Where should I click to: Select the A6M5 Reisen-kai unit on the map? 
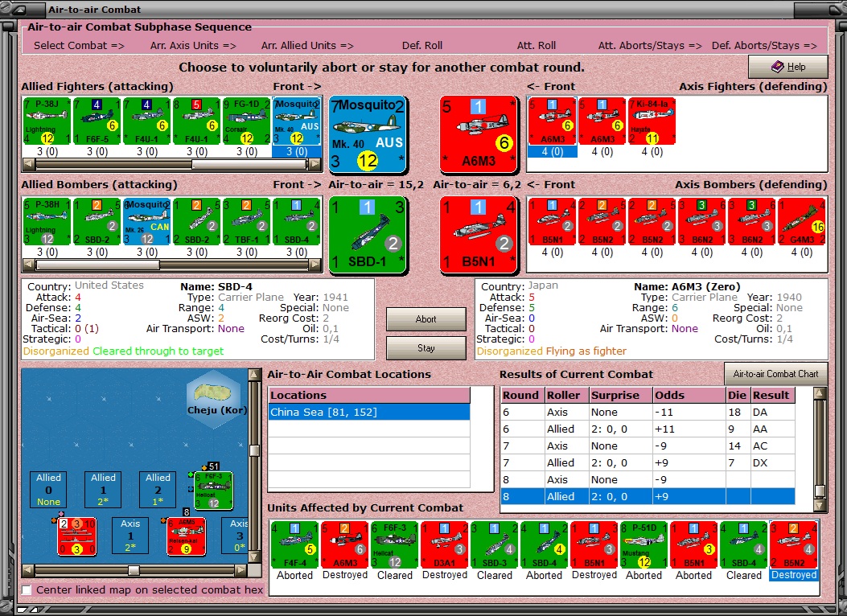point(187,536)
